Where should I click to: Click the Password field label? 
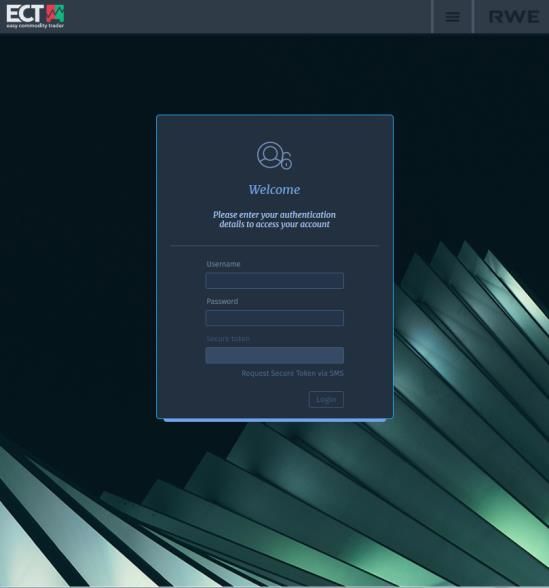[222, 301]
